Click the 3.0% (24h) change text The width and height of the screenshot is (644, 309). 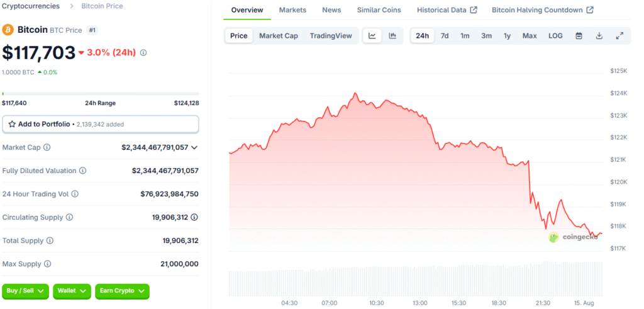coord(111,53)
